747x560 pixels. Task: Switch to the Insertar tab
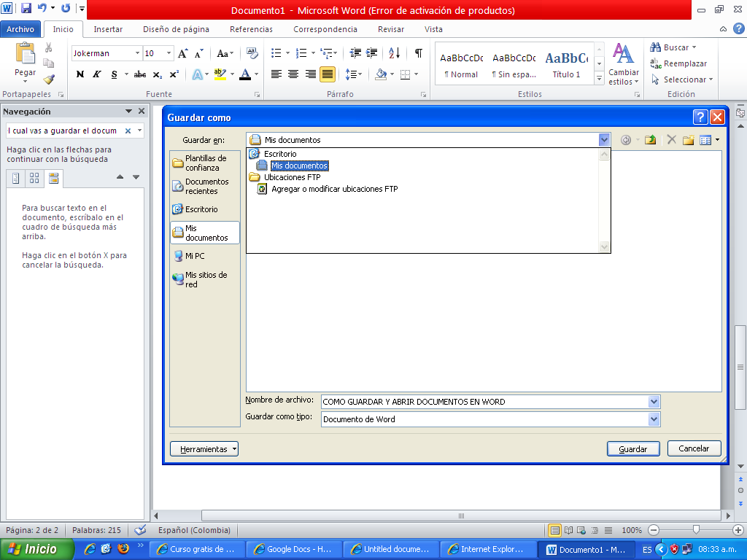[108, 29]
